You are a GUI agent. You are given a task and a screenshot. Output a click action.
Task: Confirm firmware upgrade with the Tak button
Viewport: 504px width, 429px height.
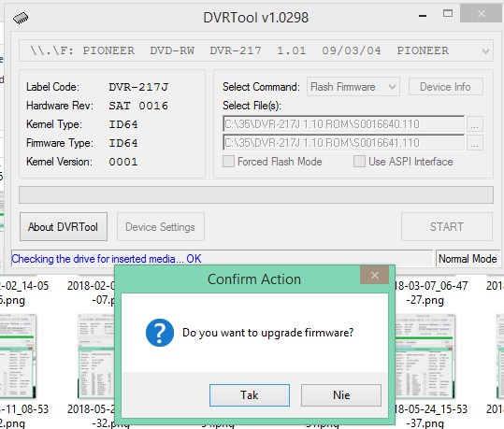tap(250, 395)
